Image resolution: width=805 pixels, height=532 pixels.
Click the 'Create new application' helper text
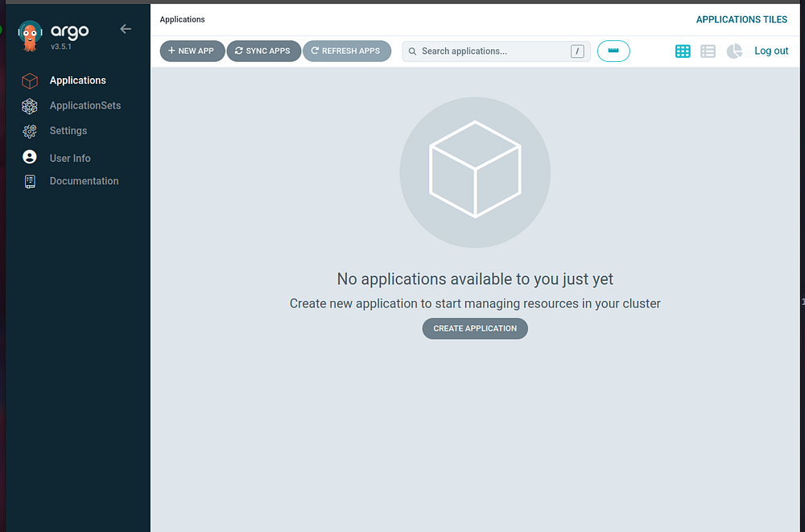[x=475, y=303]
